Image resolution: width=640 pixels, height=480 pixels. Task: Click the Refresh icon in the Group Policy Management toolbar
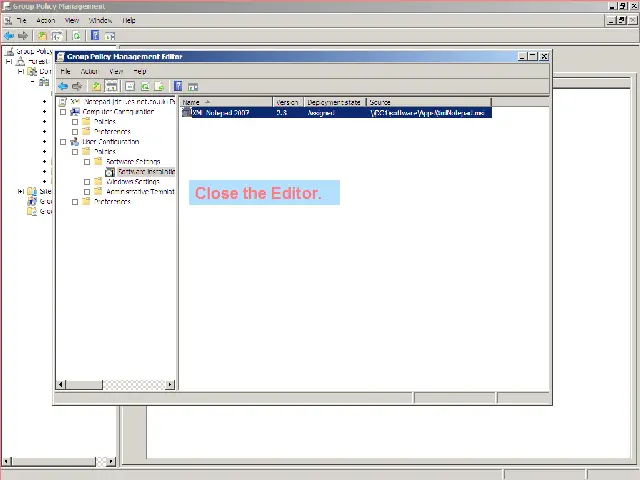pyautogui.click(x=76, y=35)
